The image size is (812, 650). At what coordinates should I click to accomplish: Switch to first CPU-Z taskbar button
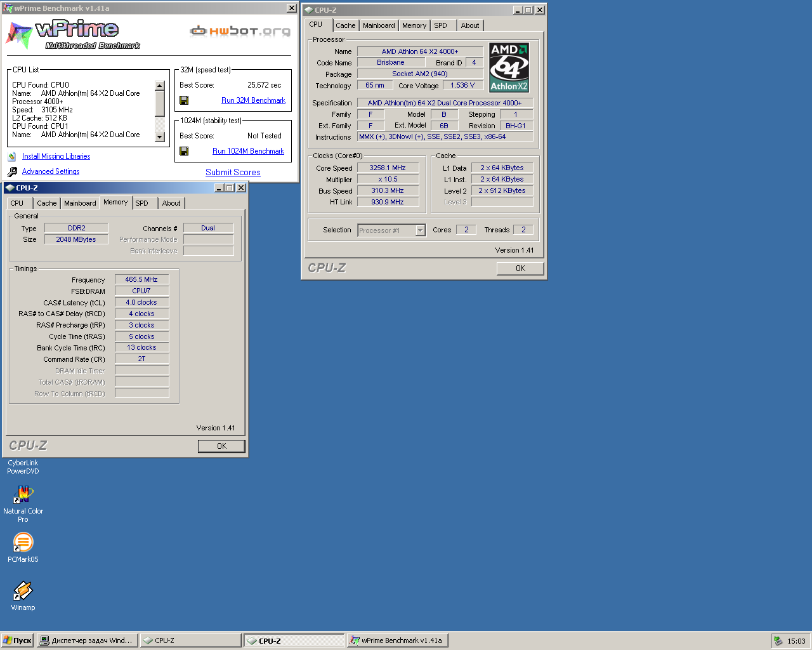pyautogui.click(x=190, y=640)
